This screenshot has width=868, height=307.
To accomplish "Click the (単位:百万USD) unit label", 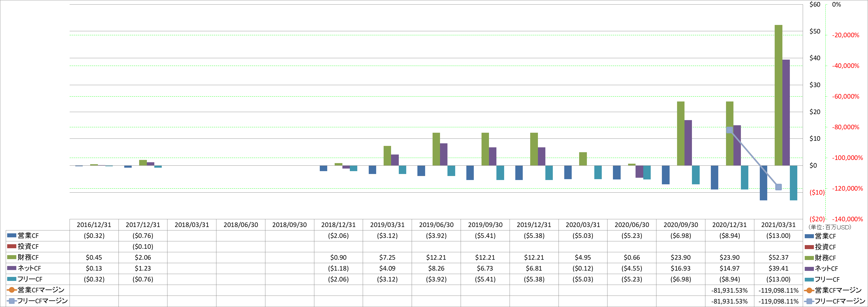I will (x=829, y=227).
